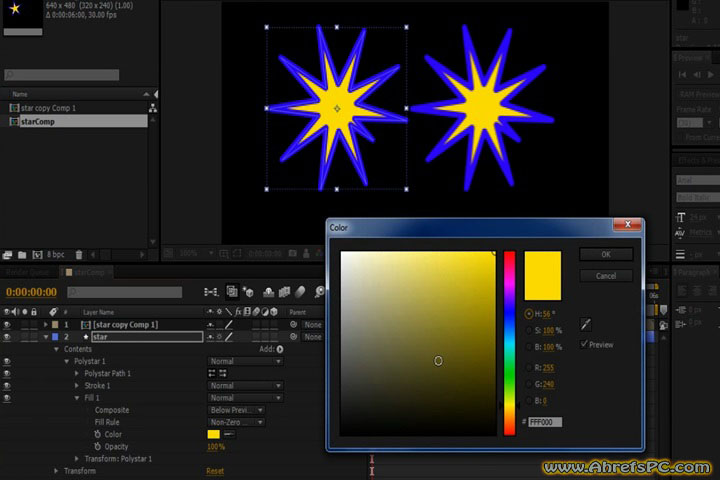Viewport: 720px width, 480px height.
Task: Collapse the Contents group
Action: [56, 349]
